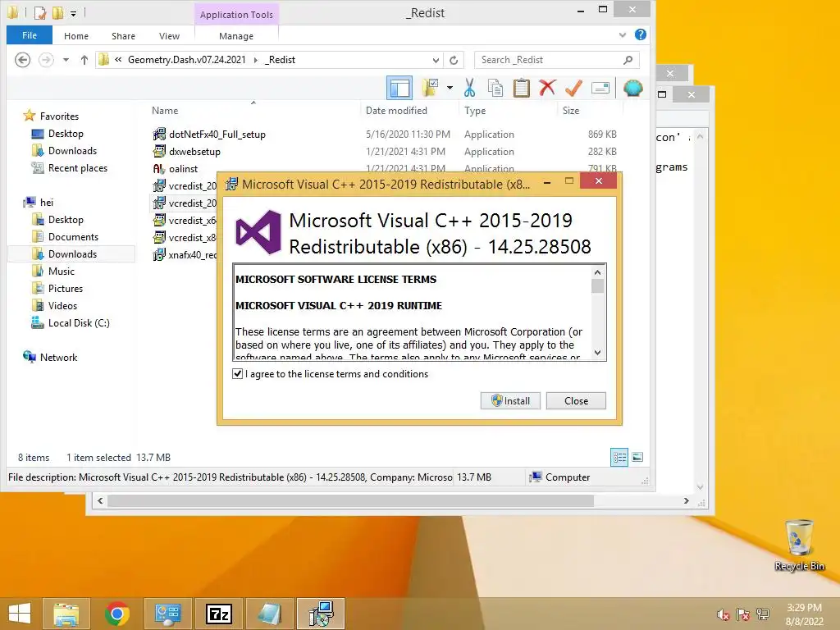
Task: Click Geometry.Dash.v07.24.2021 in address bar
Action: 186,60
